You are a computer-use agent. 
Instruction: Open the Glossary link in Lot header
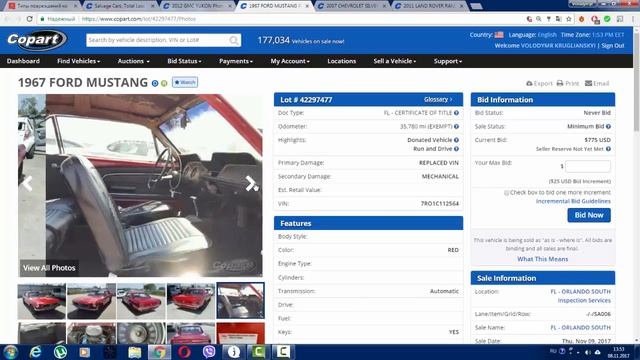pyautogui.click(x=438, y=100)
